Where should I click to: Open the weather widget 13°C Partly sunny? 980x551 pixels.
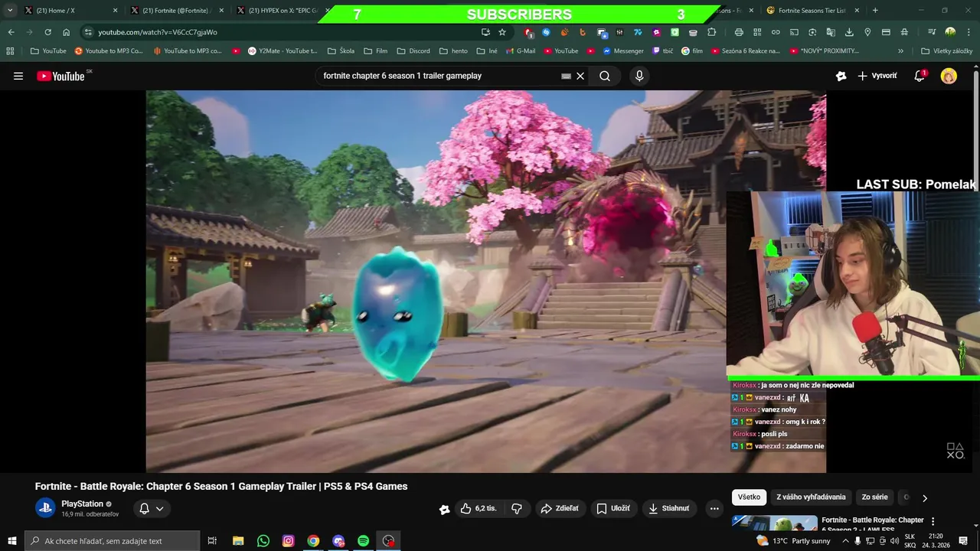pyautogui.click(x=793, y=541)
